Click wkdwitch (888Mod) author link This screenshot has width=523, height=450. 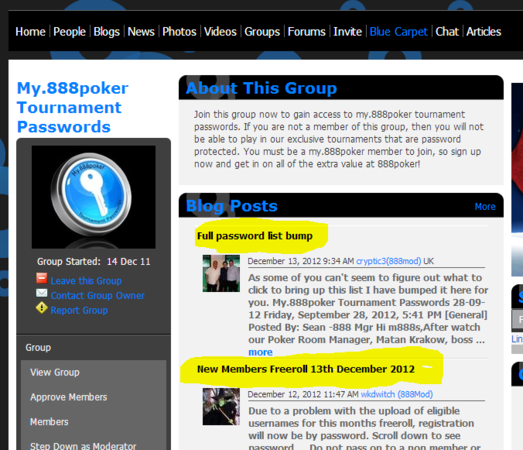(397, 395)
